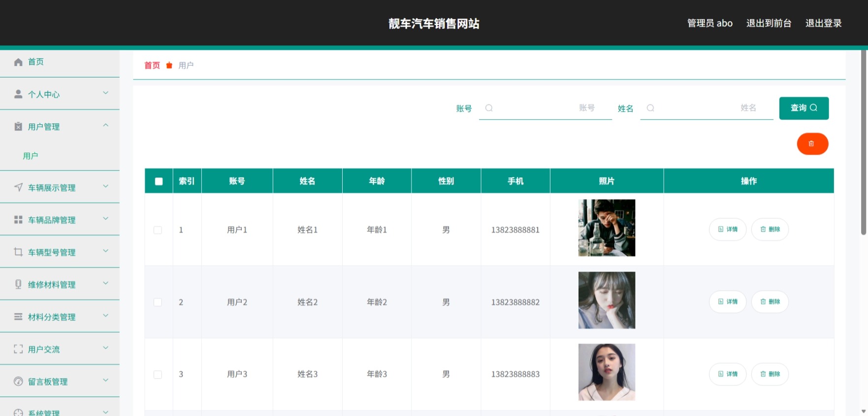The height and width of the screenshot is (416, 868).
Task: Click phone number 13823888882
Action: pyautogui.click(x=515, y=302)
